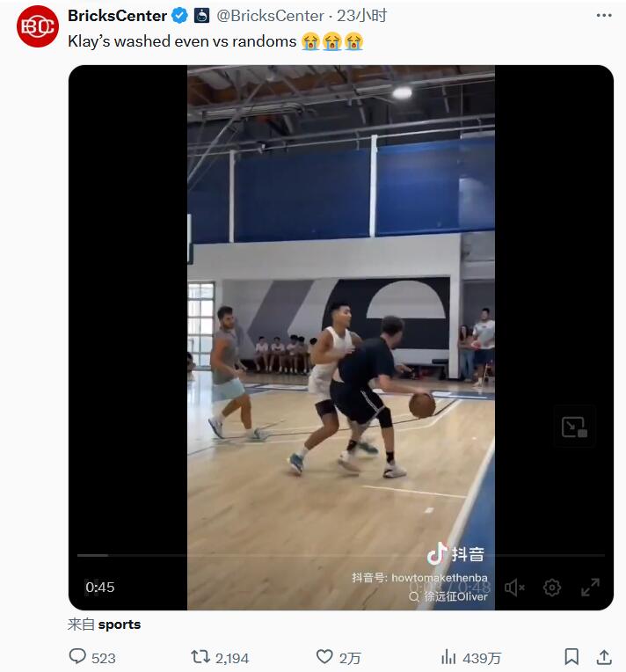The image size is (626, 672).
Task: Open the sports source link
Action: coord(119,625)
